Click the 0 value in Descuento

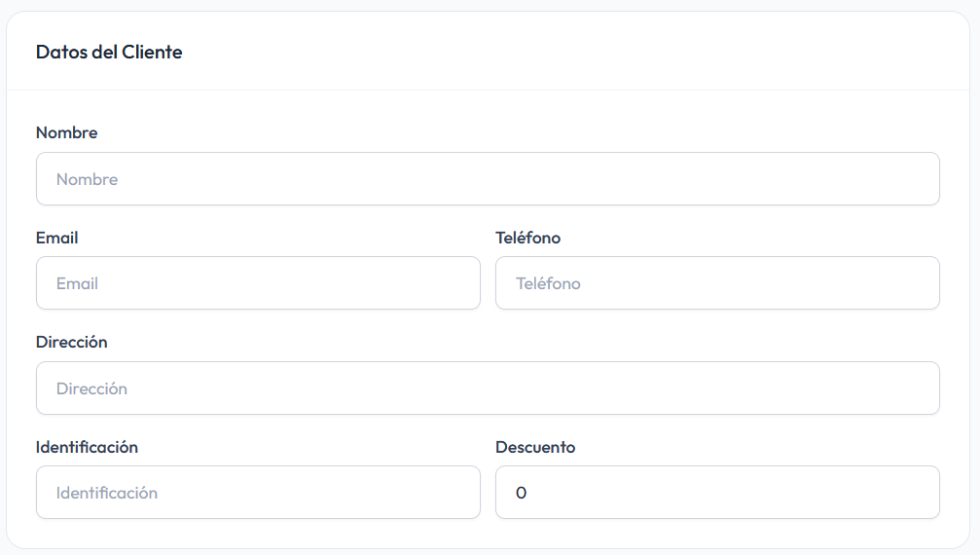point(521,494)
